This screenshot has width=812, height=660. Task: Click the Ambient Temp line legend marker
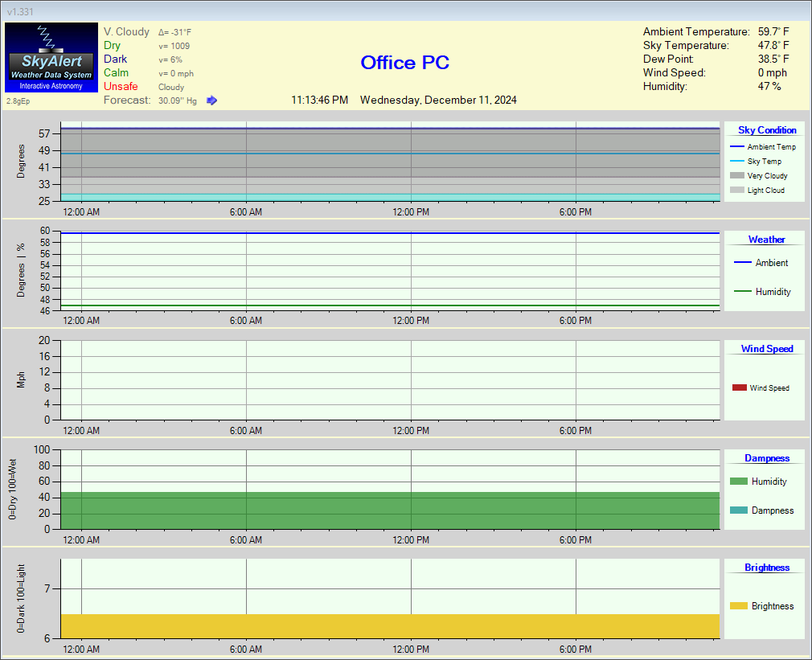[736, 147]
